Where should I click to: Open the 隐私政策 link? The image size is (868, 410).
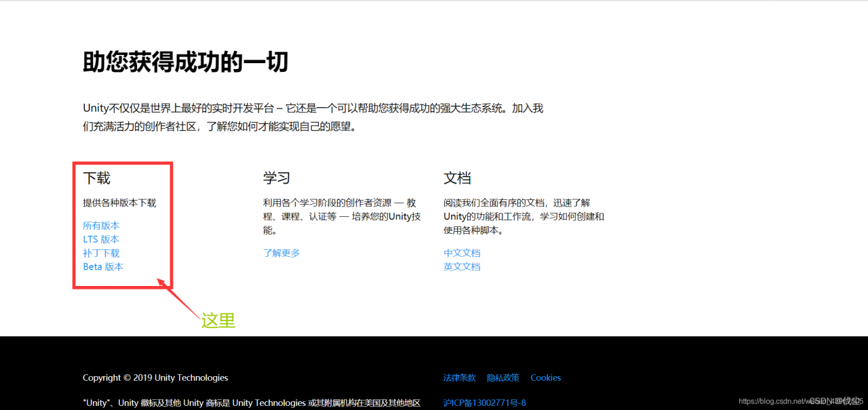tap(503, 377)
